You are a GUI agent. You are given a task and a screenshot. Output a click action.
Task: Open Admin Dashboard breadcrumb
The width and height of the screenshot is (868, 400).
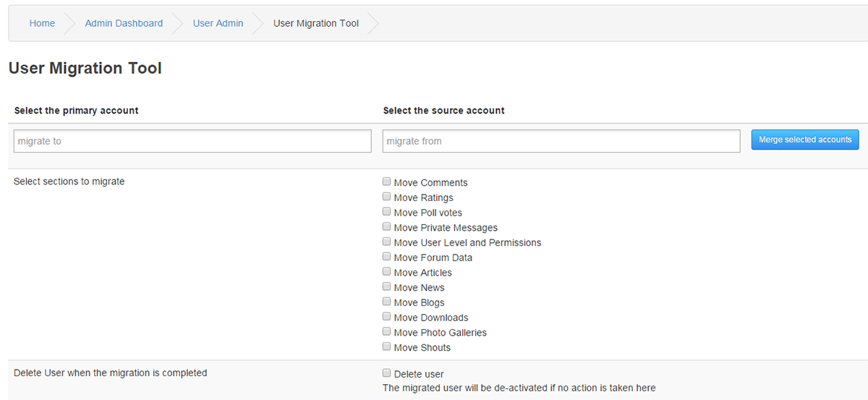tap(124, 23)
